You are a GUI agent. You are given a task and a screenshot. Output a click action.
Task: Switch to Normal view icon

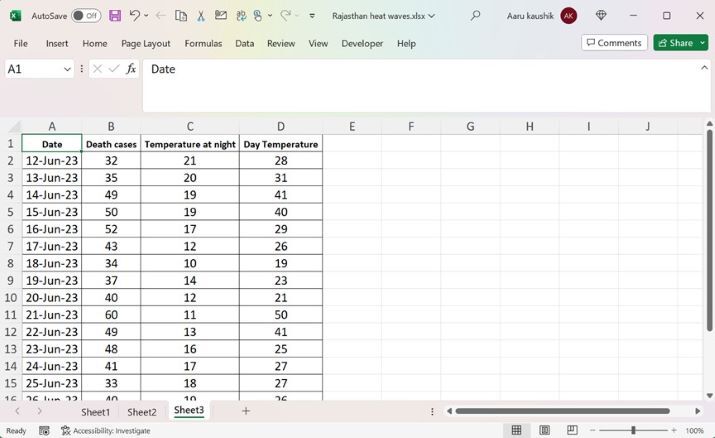516,430
